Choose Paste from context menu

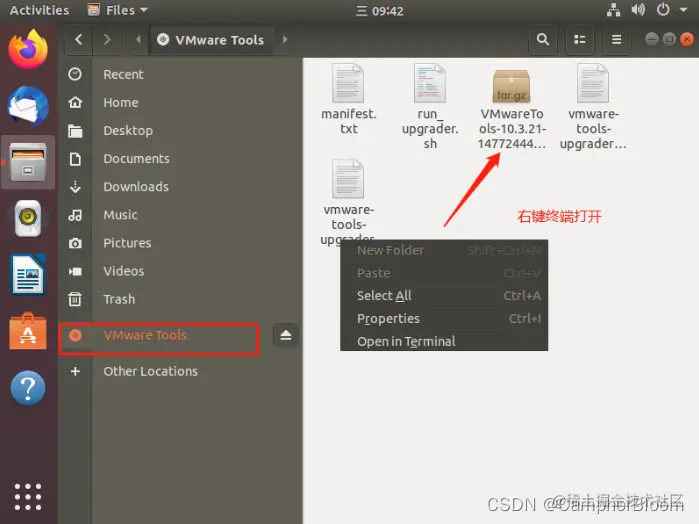pos(444,273)
